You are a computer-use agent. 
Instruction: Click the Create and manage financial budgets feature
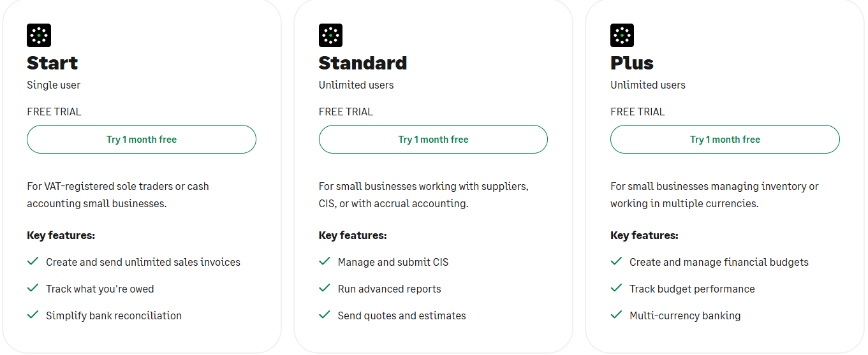click(x=719, y=262)
